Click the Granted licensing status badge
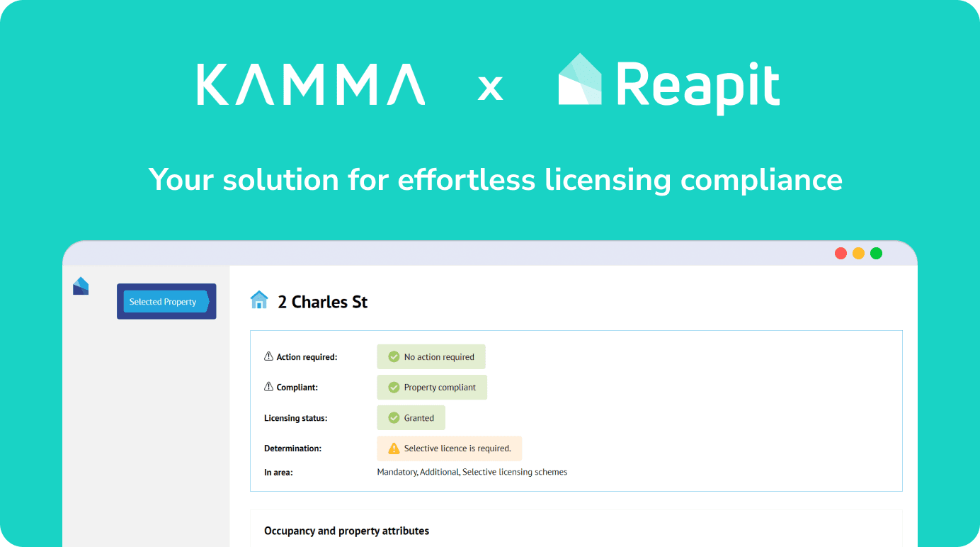Image resolution: width=980 pixels, height=547 pixels. (411, 418)
